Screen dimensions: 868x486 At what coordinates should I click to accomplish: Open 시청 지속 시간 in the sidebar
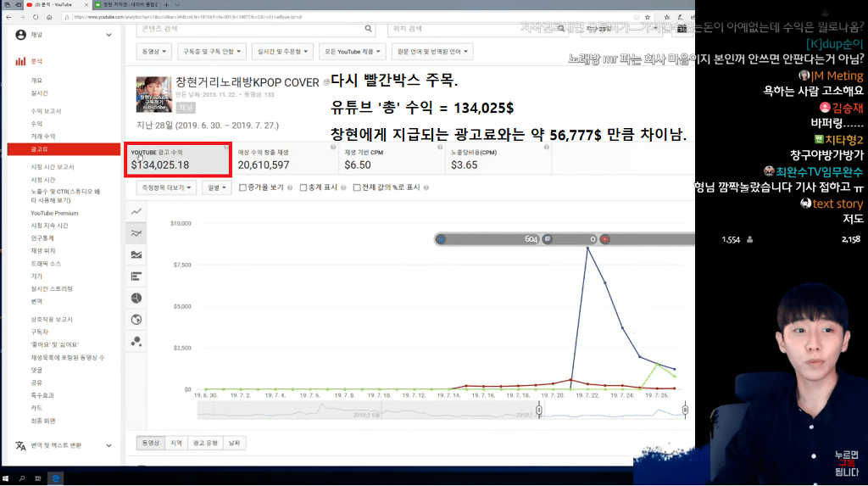pos(49,226)
